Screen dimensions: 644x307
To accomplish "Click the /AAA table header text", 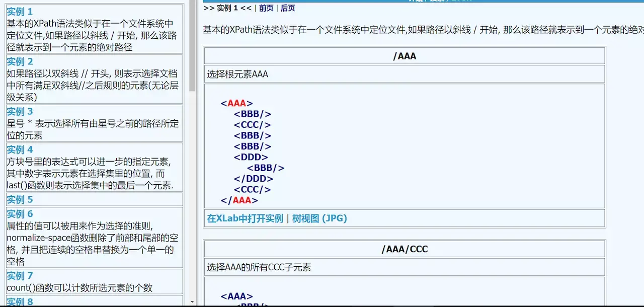I will click(405, 56).
